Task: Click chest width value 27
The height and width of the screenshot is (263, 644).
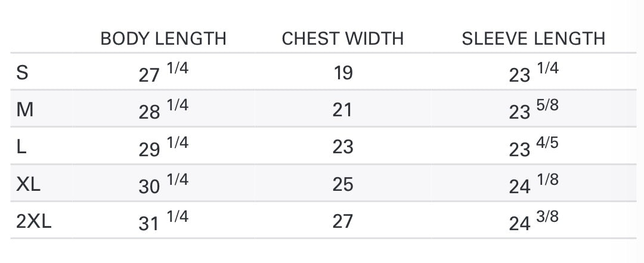Action: tap(343, 221)
